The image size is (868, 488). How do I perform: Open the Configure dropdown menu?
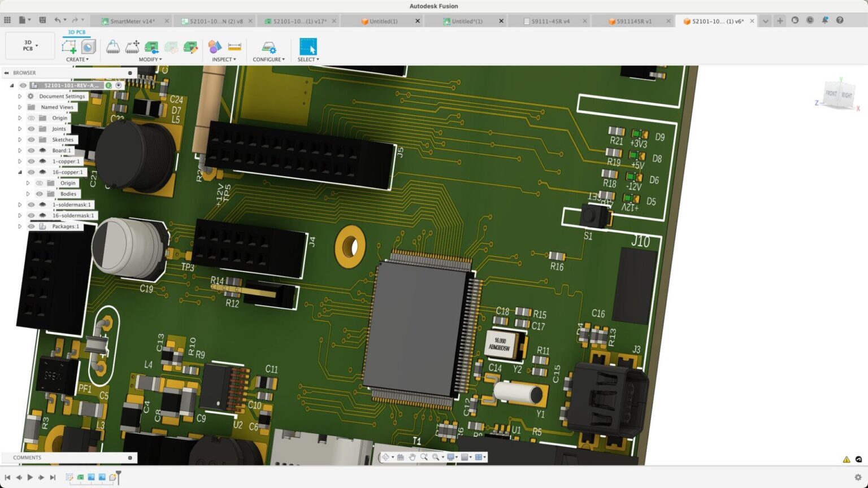[268, 59]
